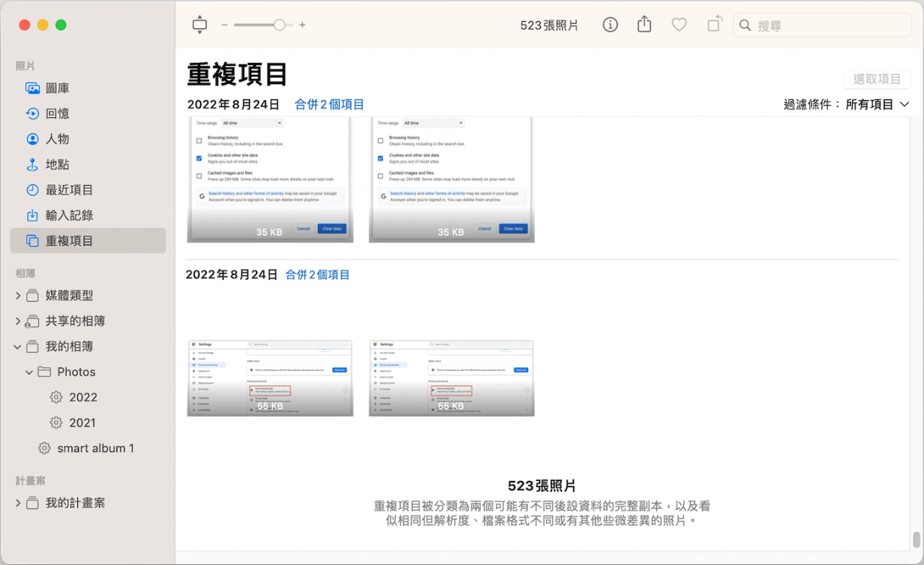The image size is (924, 565).
Task: Select the left 55 KB duplicate thumbnail
Action: [x=270, y=378]
